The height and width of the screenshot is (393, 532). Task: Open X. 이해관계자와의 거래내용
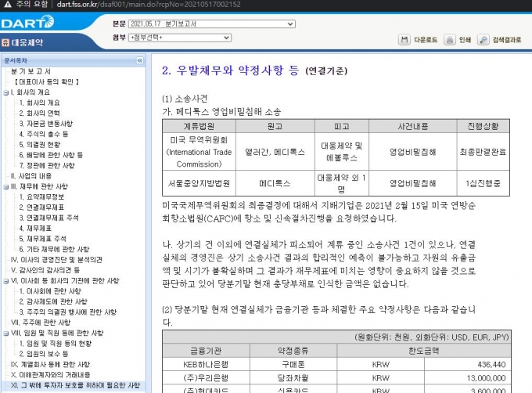coord(51,375)
